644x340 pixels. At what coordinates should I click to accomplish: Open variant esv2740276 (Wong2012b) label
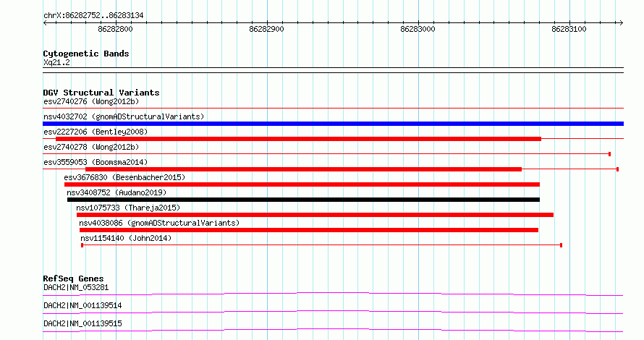tap(91, 101)
